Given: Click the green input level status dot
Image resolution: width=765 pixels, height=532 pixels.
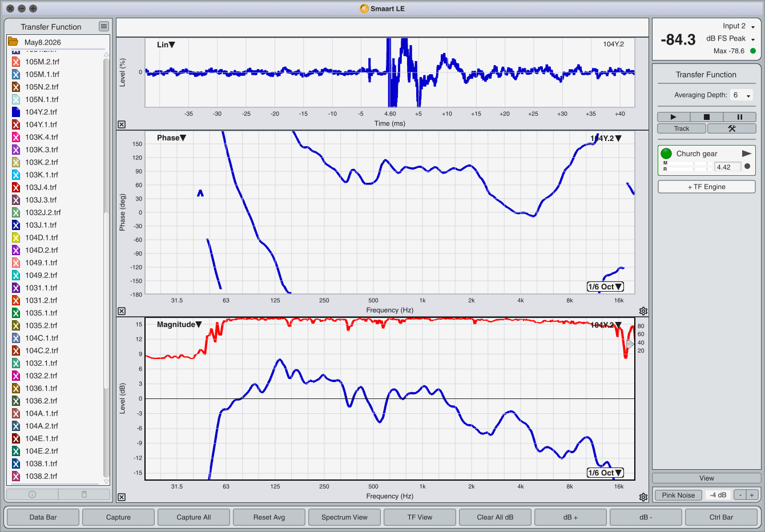Looking at the screenshot, I should pos(753,51).
